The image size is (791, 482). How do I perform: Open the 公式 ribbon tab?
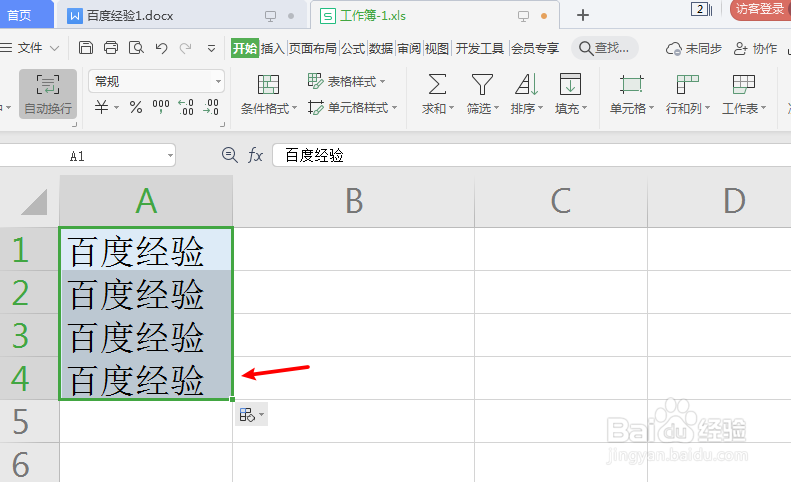pyautogui.click(x=353, y=48)
